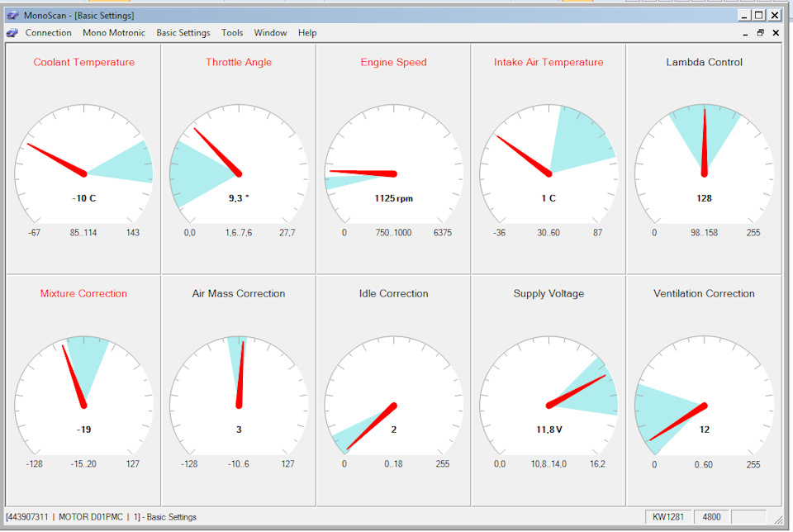Click the Mixture Correction title label

click(x=83, y=293)
